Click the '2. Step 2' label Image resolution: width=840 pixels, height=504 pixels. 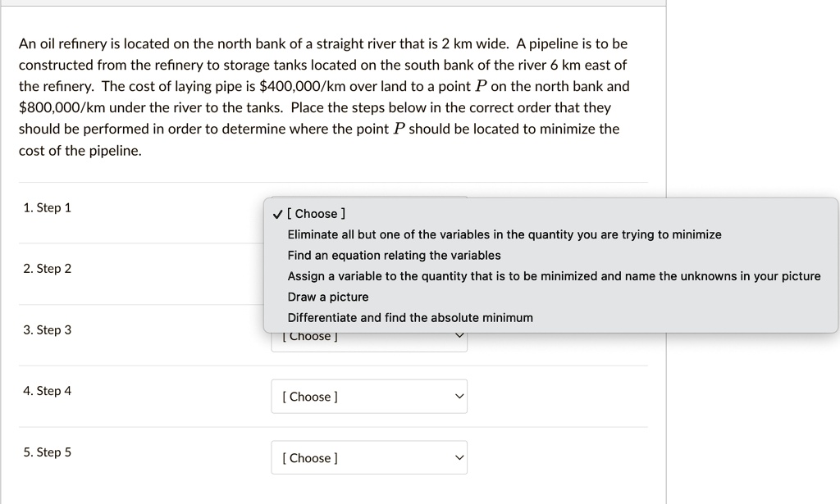pos(48,269)
